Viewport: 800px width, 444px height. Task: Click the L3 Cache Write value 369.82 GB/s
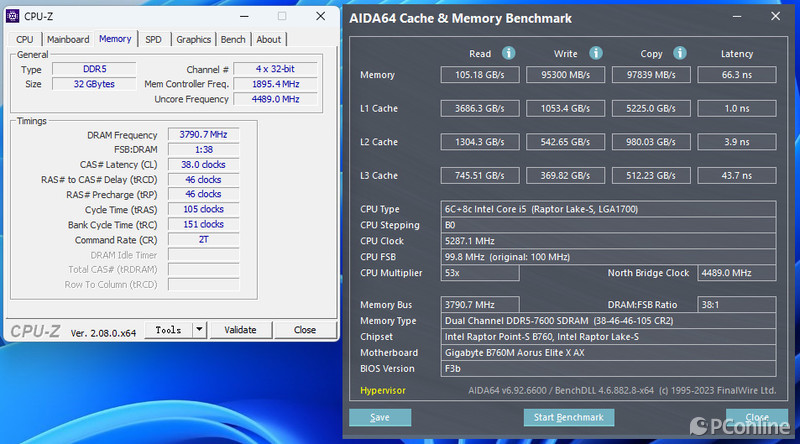(x=565, y=176)
